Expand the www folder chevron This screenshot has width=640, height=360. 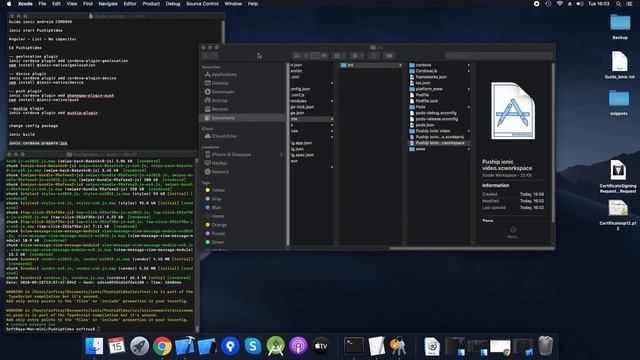[469, 149]
